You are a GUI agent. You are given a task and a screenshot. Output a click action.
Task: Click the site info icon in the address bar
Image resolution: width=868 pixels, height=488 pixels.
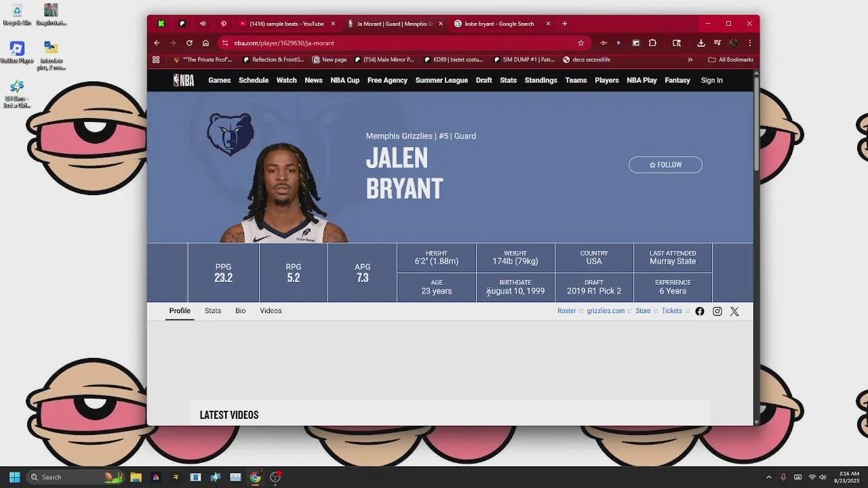pos(224,43)
